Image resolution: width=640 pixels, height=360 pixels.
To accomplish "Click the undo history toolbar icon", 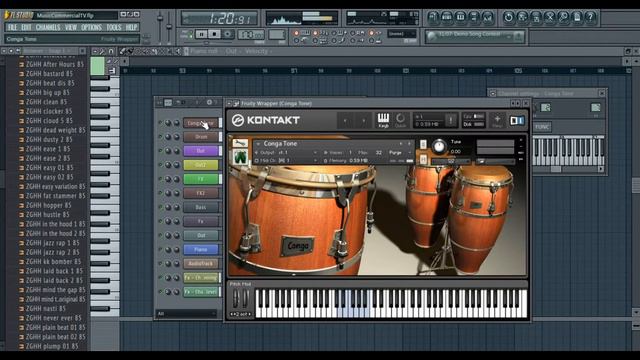I will (x=508, y=18).
